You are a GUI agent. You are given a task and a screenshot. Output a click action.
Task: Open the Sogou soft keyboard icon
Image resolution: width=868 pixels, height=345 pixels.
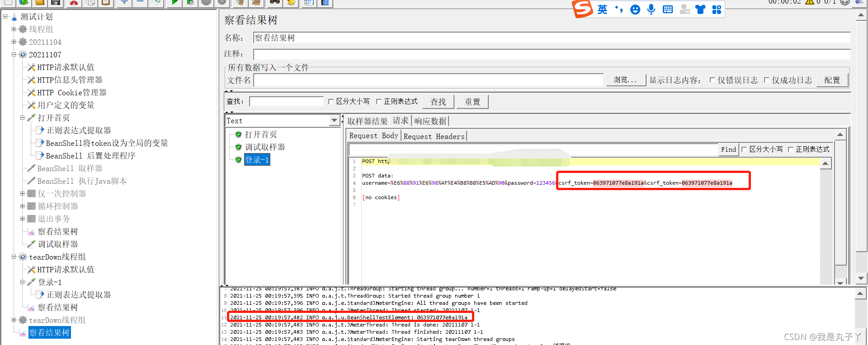(x=668, y=9)
